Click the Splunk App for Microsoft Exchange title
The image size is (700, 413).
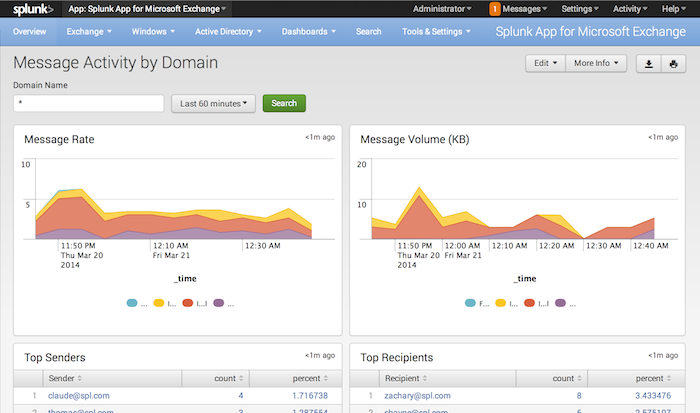[x=591, y=32]
